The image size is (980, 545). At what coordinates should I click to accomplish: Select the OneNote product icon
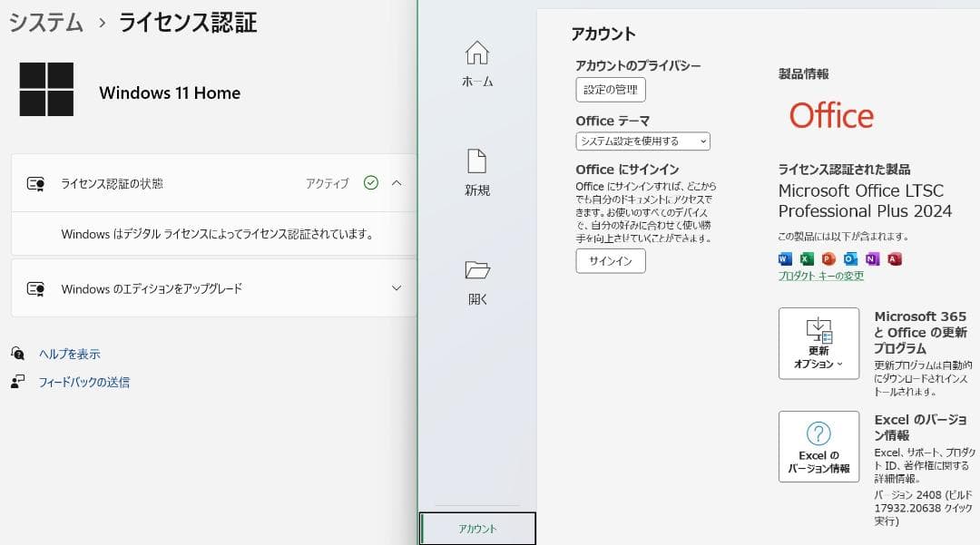[x=872, y=259]
